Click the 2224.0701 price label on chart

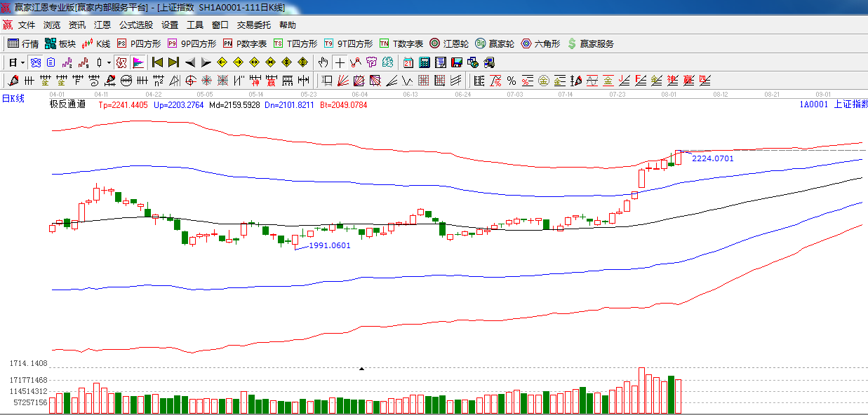tap(712, 158)
